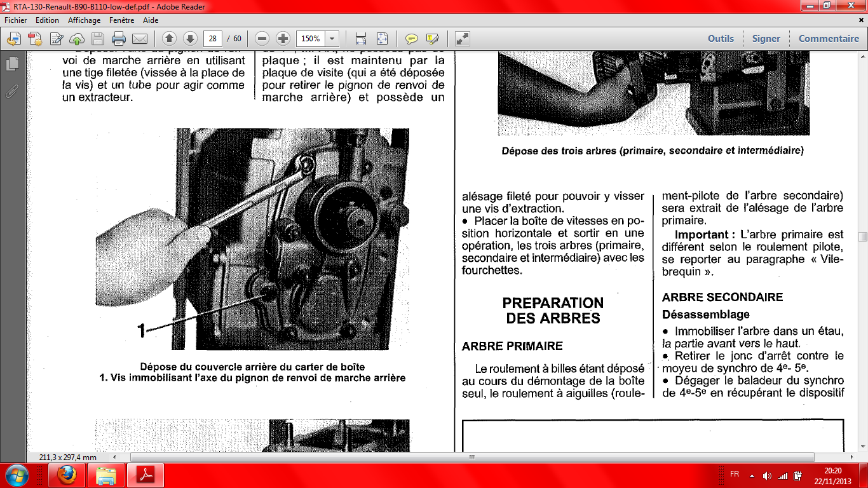This screenshot has width=868, height=488.
Task: Open the attachments paperclip panel
Action: click(12, 91)
